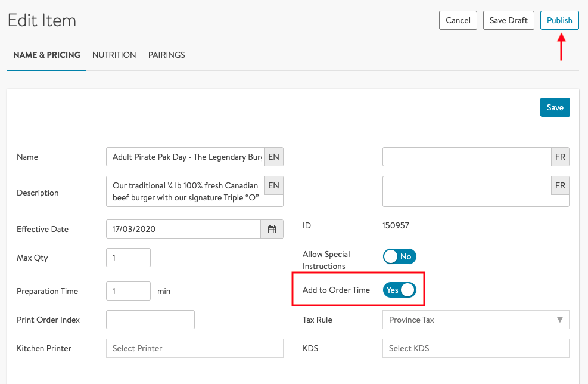Open the Kitchen Printer selector

point(194,348)
